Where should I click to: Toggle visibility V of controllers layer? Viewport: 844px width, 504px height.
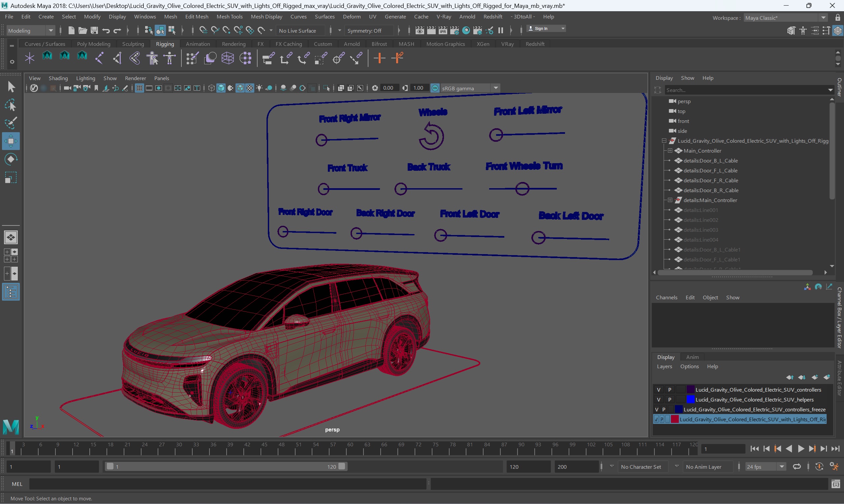(x=659, y=390)
